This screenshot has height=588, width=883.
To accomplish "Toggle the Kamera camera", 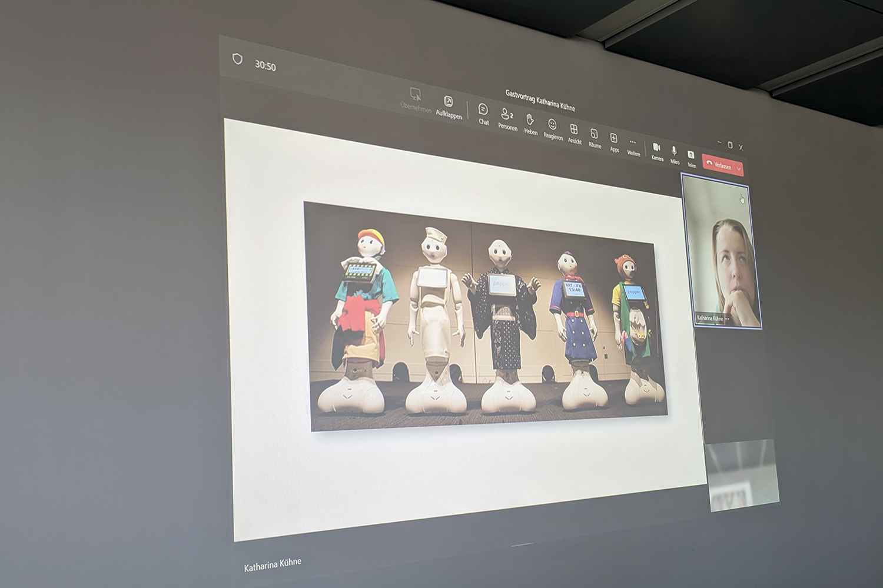I will [657, 151].
